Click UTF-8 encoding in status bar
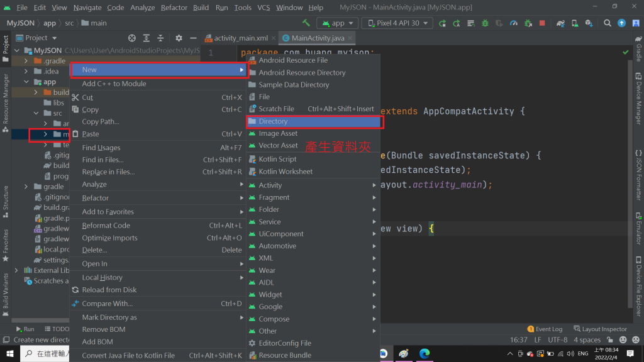Image resolution: width=644 pixels, height=362 pixels. coord(557,340)
